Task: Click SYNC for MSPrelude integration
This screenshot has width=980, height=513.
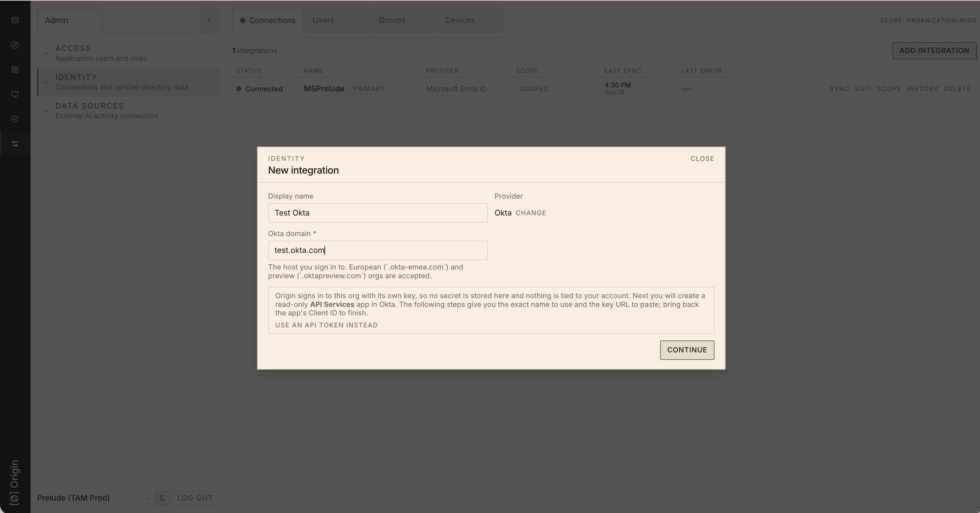Action: (x=840, y=88)
